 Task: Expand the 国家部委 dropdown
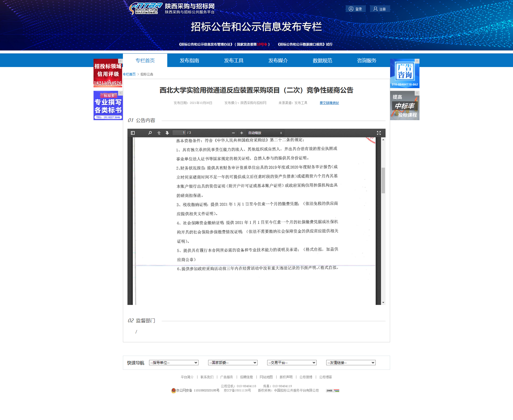coord(233,363)
